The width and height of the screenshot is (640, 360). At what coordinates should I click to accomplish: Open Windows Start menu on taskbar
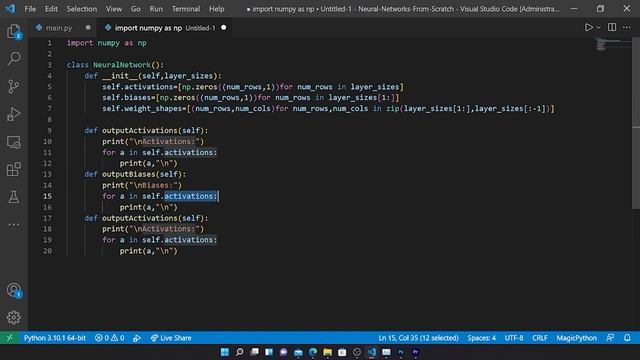pos(224,352)
